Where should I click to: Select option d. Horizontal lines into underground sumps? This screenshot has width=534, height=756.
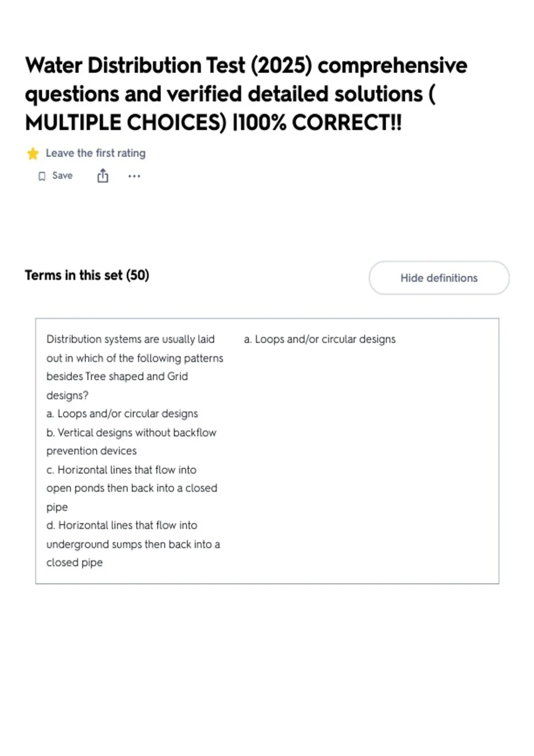(x=133, y=544)
